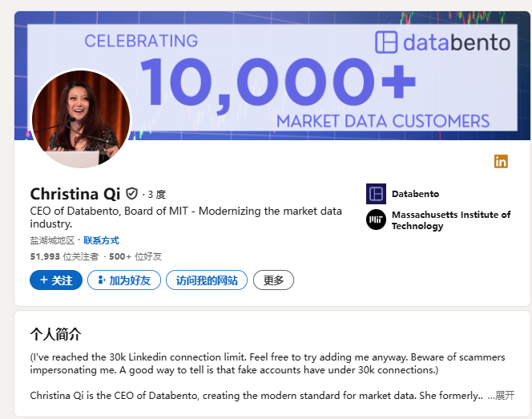Screen dimensions: 532x419
Task: Expand the bio with the …展开 link
Action: (x=501, y=395)
